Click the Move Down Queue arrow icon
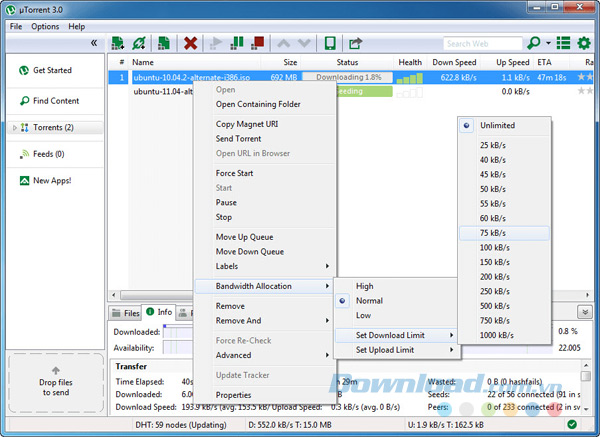 tap(304, 43)
